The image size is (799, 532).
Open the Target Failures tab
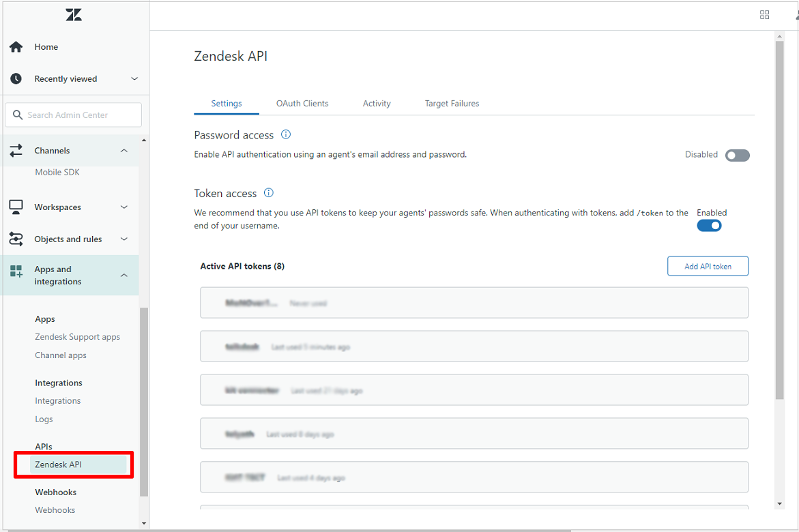point(452,104)
